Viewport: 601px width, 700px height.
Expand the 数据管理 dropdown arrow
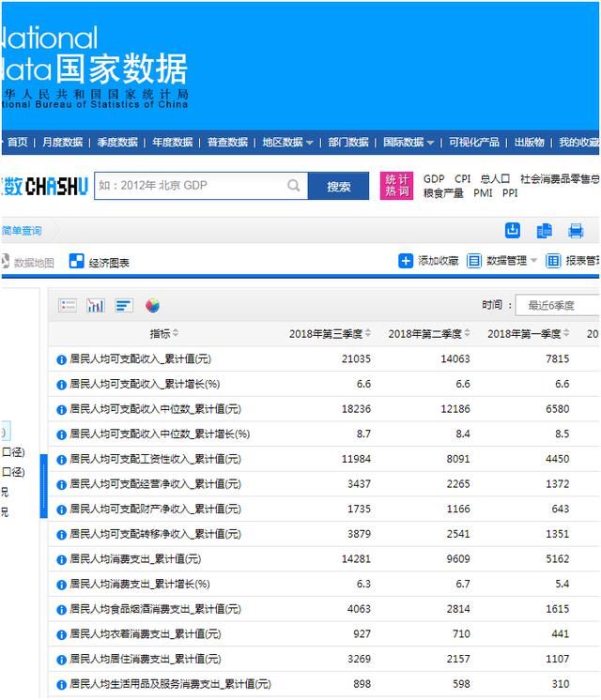[533, 261]
